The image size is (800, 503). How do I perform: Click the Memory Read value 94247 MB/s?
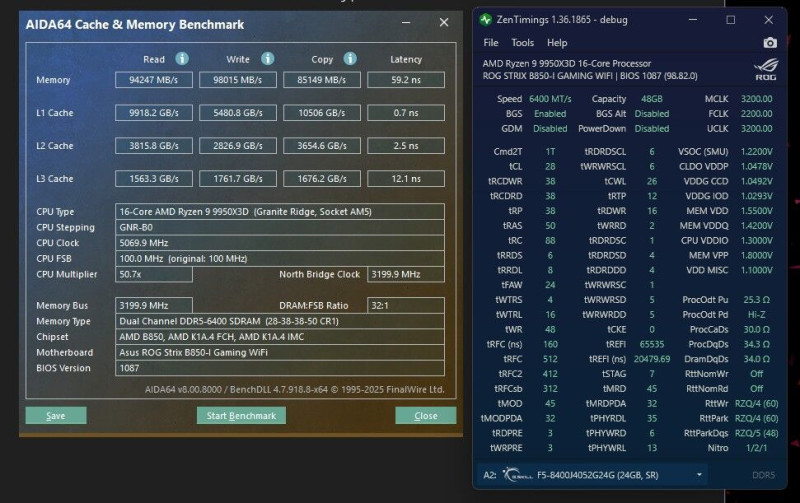coord(154,80)
